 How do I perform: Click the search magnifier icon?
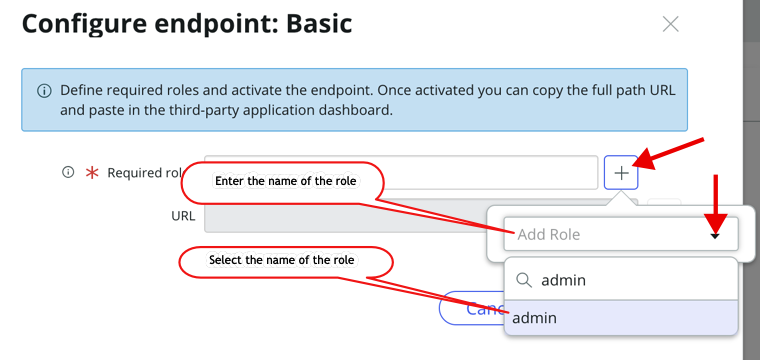pyautogui.click(x=523, y=280)
